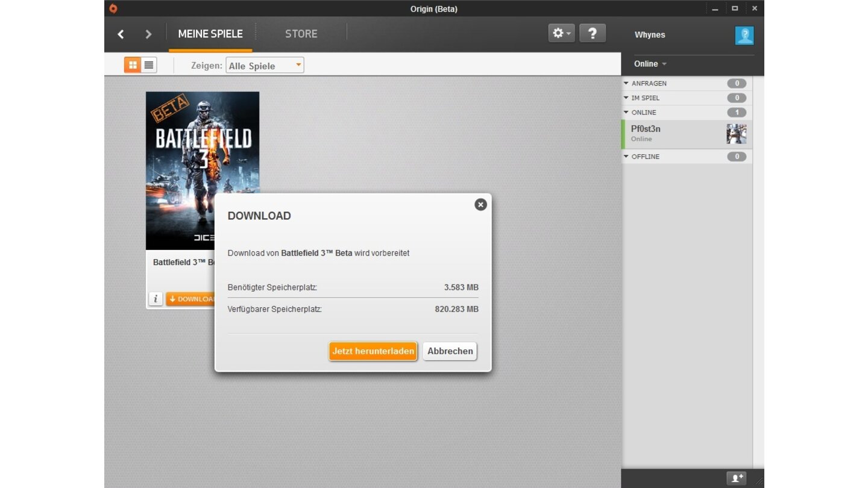The height and width of the screenshot is (488, 868).
Task: Click the ONLINE count badge showing 1
Action: [737, 113]
